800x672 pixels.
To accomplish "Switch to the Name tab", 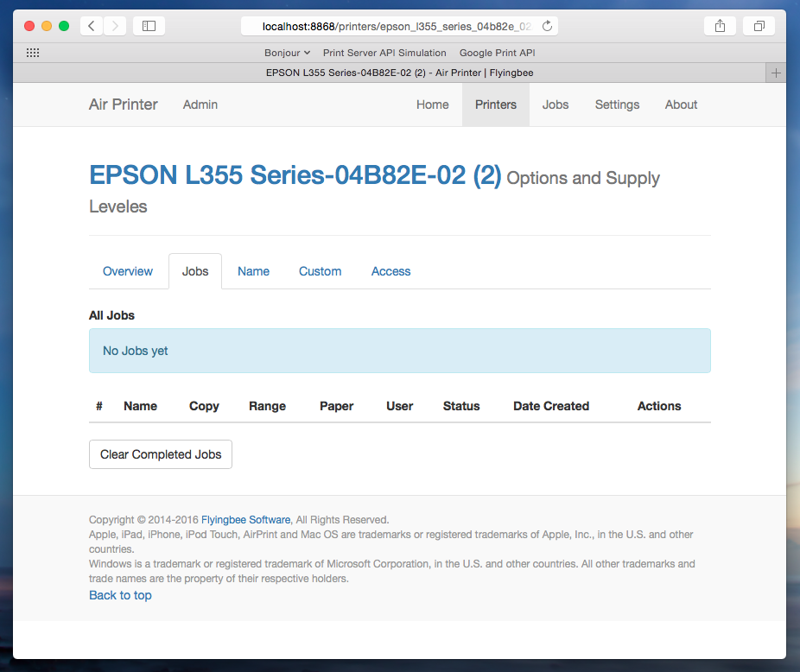I will 254,271.
